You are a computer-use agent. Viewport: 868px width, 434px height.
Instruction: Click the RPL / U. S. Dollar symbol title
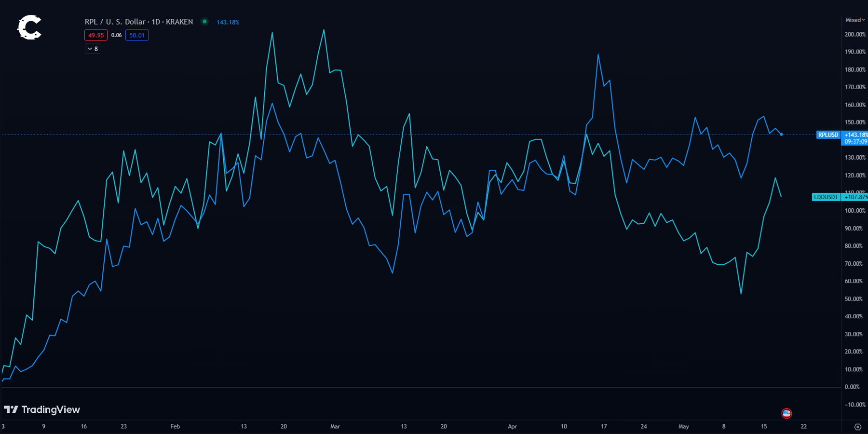coord(139,22)
